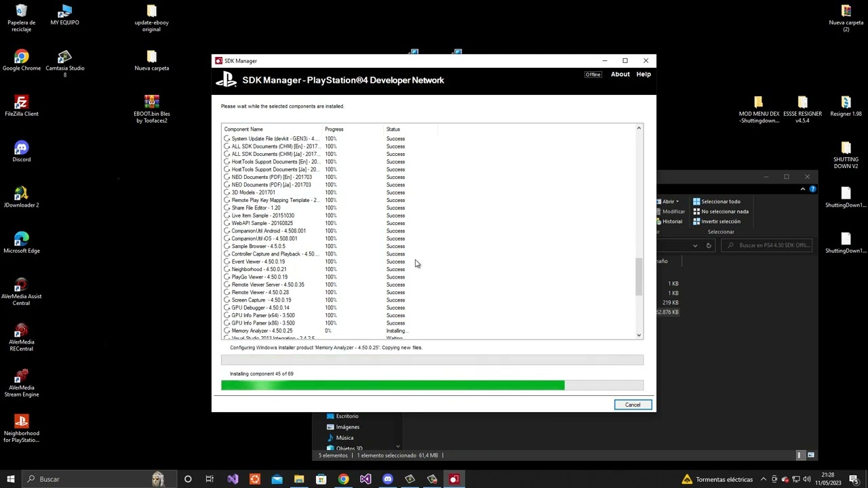Image resolution: width=868 pixels, height=488 pixels.
Task: Open JDownloader 2 desktop shortcut
Action: tap(22, 197)
